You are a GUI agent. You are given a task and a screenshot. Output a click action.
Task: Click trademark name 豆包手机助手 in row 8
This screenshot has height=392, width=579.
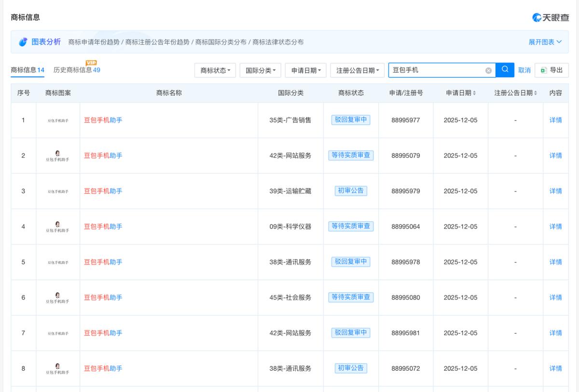103,368
